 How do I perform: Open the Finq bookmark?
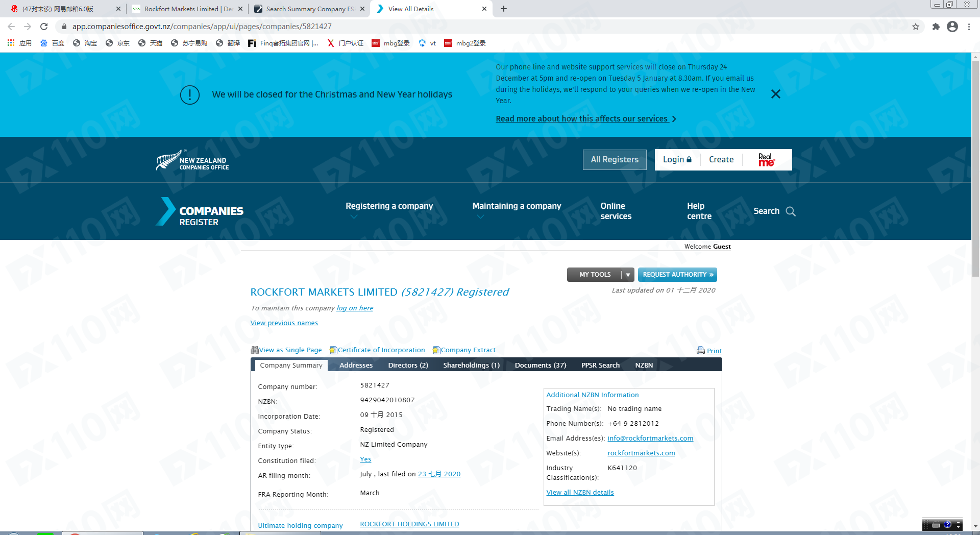(x=283, y=43)
